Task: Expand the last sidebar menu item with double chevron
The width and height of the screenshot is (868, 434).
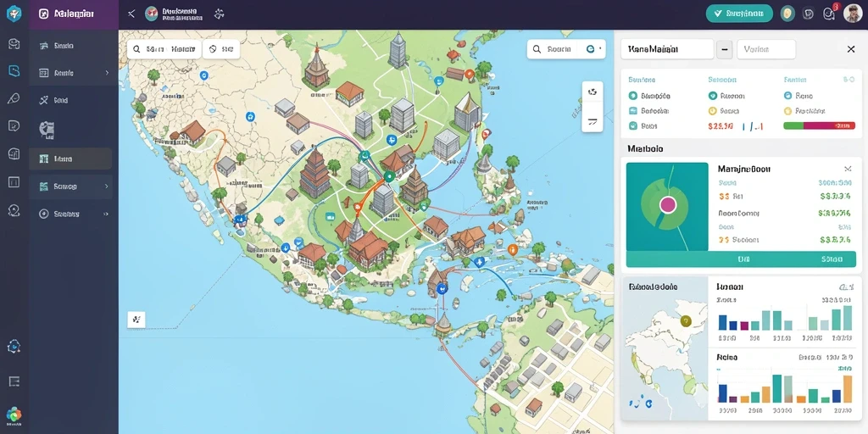Action: [x=73, y=214]
